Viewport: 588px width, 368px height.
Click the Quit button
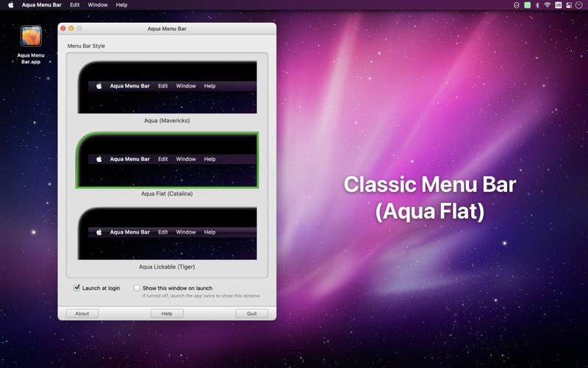251,314
